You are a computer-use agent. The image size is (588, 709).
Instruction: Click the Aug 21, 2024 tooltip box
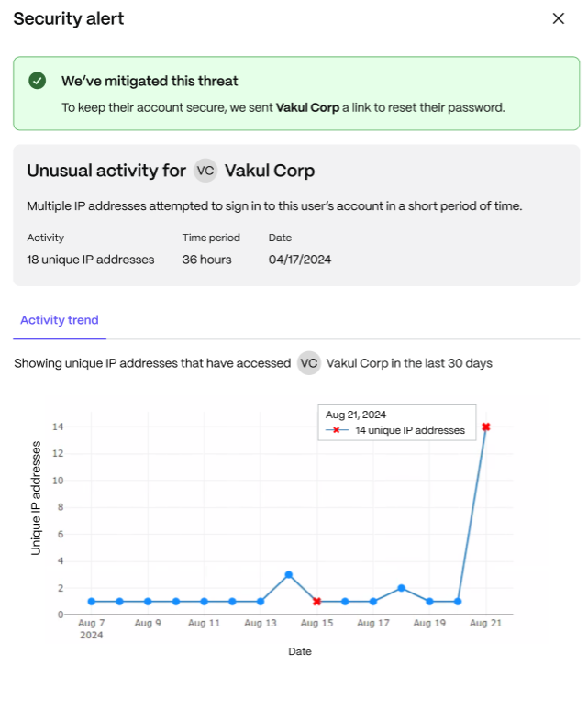396,422
